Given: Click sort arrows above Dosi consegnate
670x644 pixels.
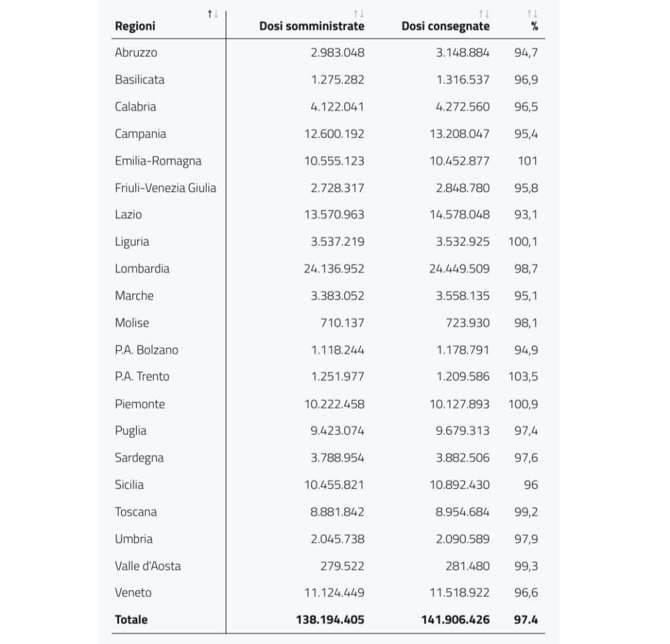Looking at the screenshot, I should point(484,14).
